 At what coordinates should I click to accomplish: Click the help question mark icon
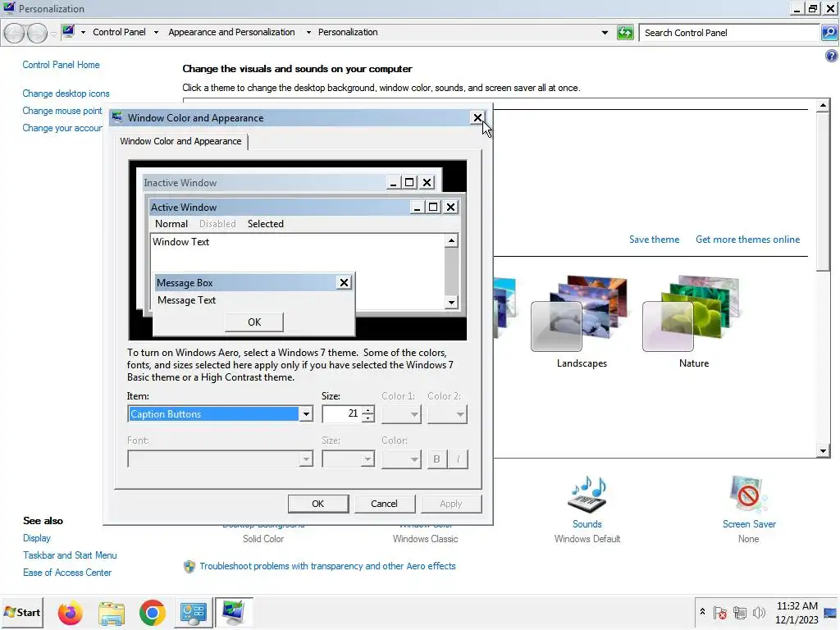click(x=832, y=56)
